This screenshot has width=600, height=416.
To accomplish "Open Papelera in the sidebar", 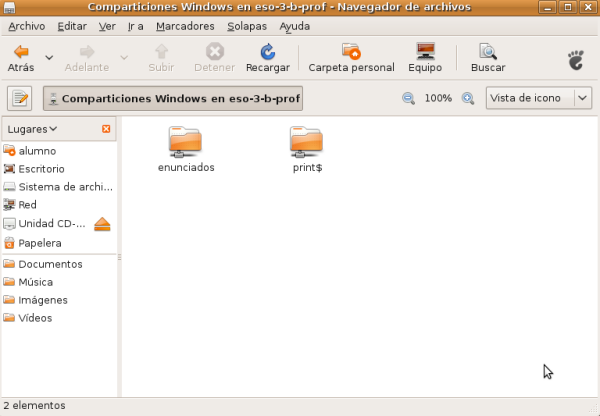I will (39, 243).
